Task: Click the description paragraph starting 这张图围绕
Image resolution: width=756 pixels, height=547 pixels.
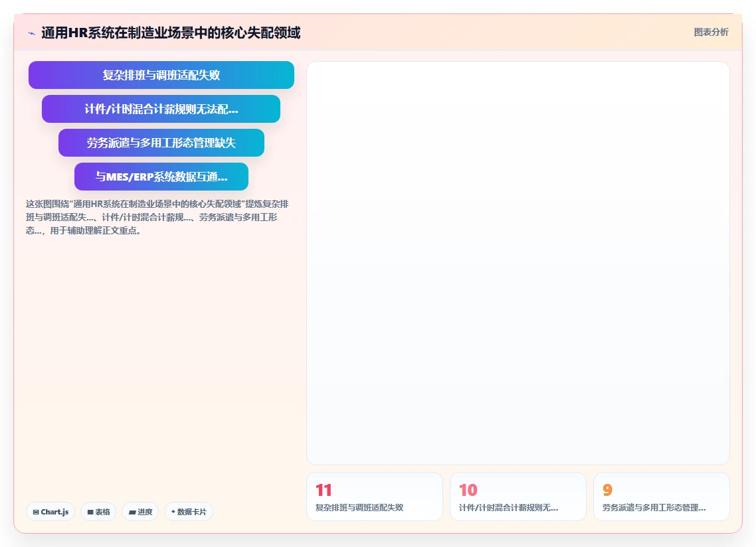Action: (x=157, y=217)
